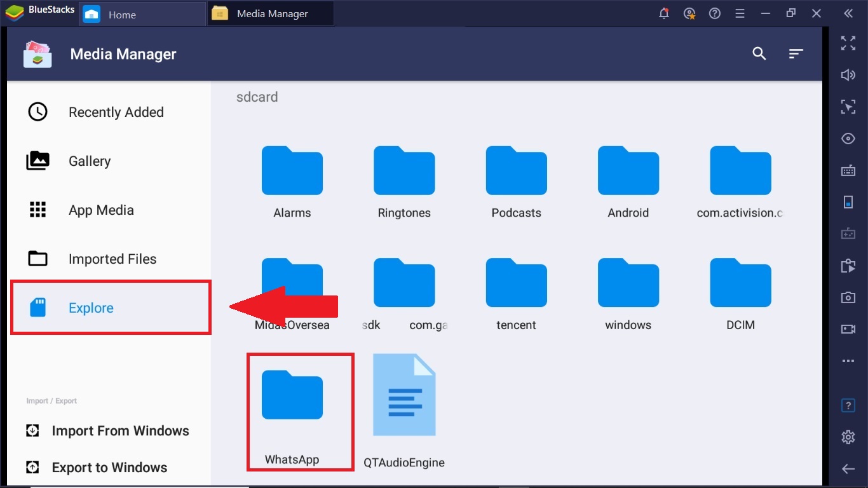Toggle fullscreen mode in side toolbar

(x=848, y=43)
